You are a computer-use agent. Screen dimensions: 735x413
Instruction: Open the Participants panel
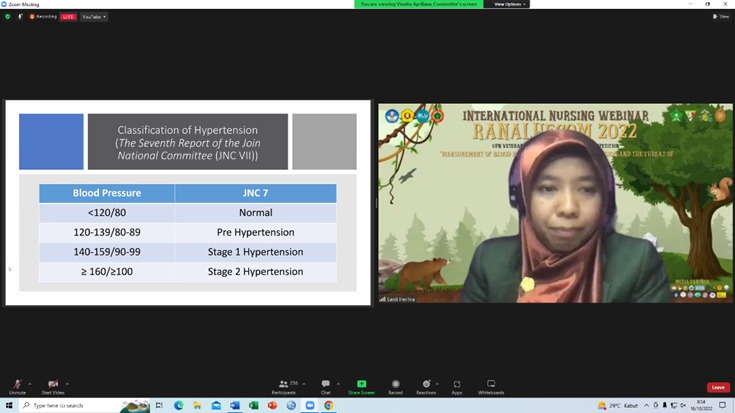pos(286,385)
